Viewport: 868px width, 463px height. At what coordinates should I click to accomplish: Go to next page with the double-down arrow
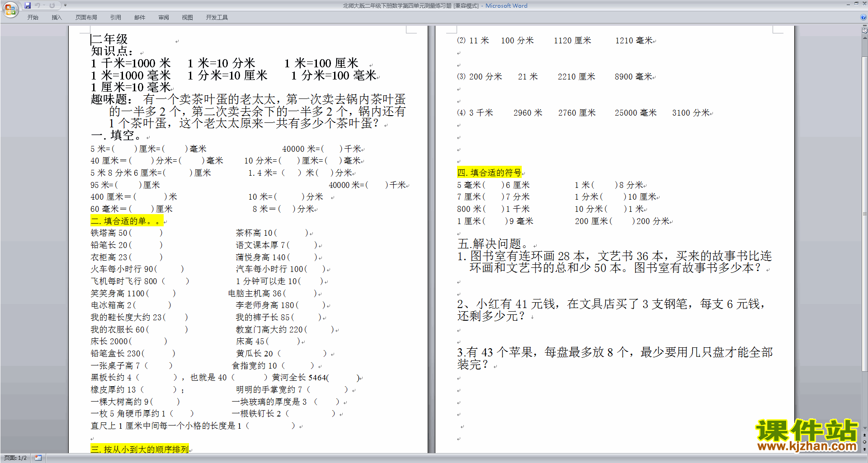click(865, 449)
